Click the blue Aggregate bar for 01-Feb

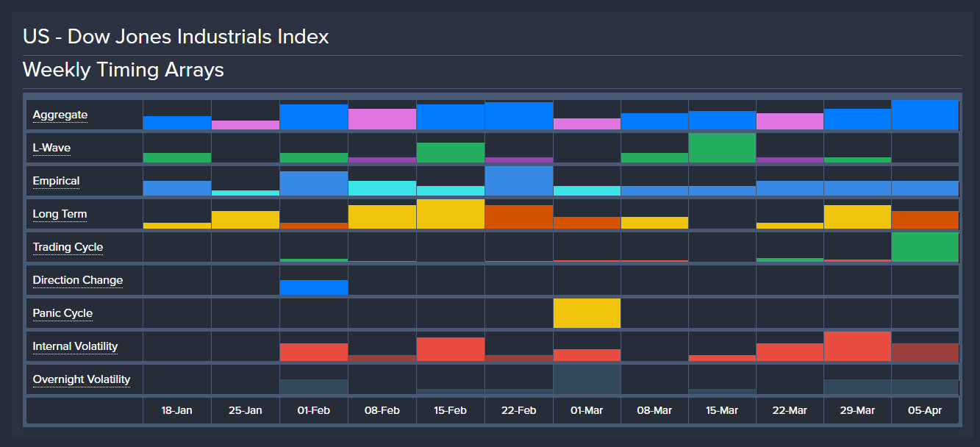314,117
